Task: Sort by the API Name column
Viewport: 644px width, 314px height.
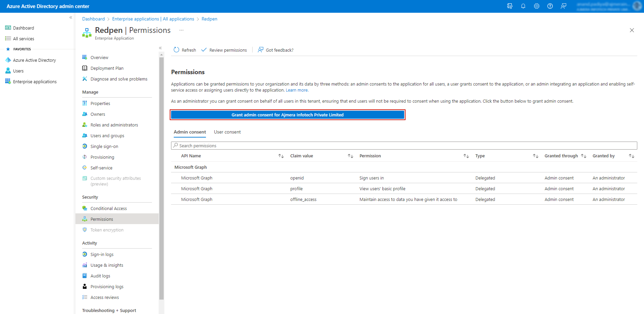Action: point(281,156)
